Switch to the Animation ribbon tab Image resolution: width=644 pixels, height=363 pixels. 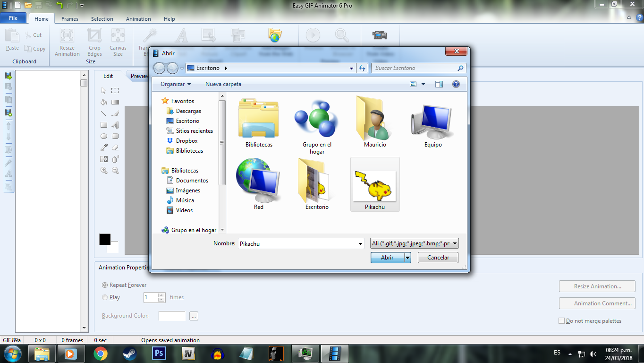coord(138,19)
